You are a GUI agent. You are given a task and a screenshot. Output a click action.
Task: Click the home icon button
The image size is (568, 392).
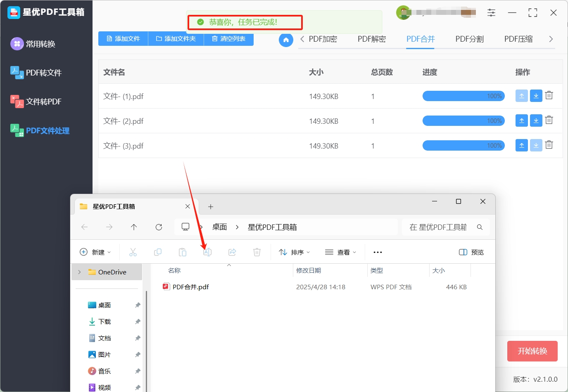click(286, 40)
